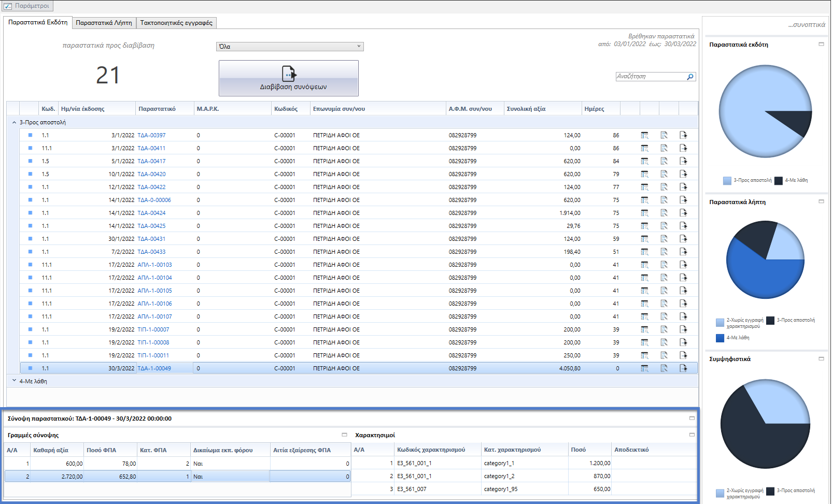Click the send document icon for ΤΔΑ-00417
This screenshot has height=504, width=832.
point(683,161)
